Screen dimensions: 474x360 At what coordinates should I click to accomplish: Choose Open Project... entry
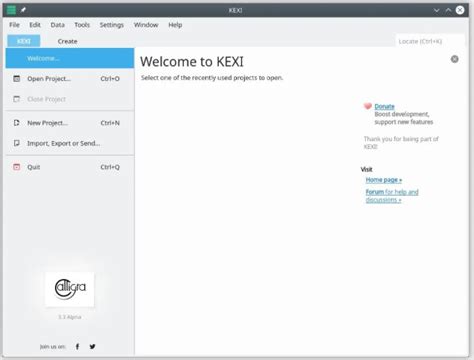[x=70, y=79]
